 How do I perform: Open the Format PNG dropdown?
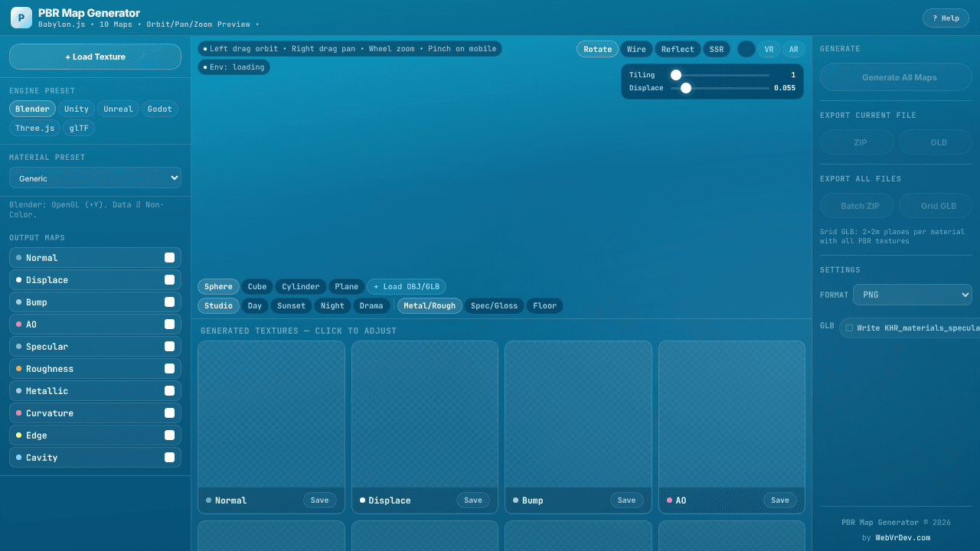913,295
